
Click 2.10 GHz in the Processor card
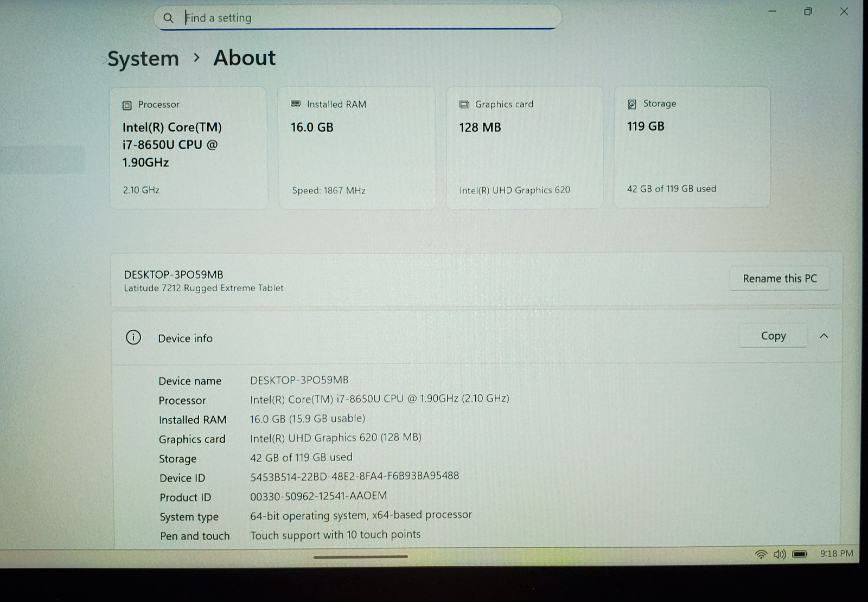(x=141, y=190)
